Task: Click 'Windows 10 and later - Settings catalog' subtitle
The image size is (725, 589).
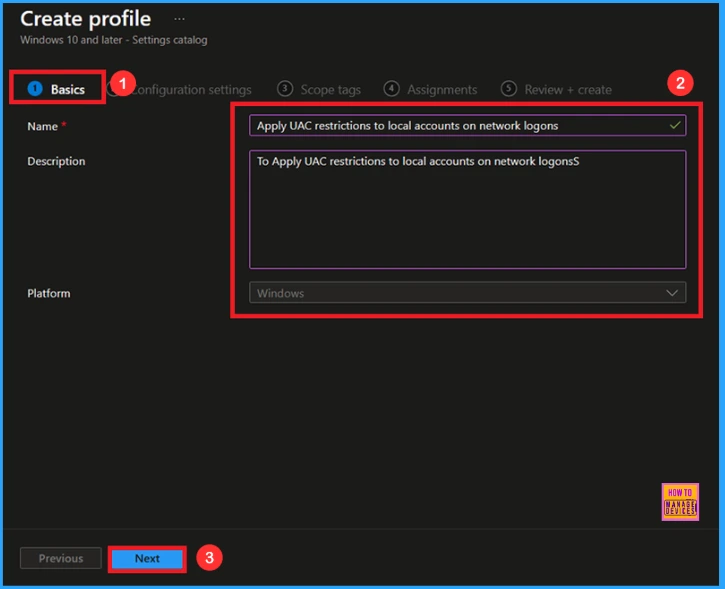Action: [114, 40]
